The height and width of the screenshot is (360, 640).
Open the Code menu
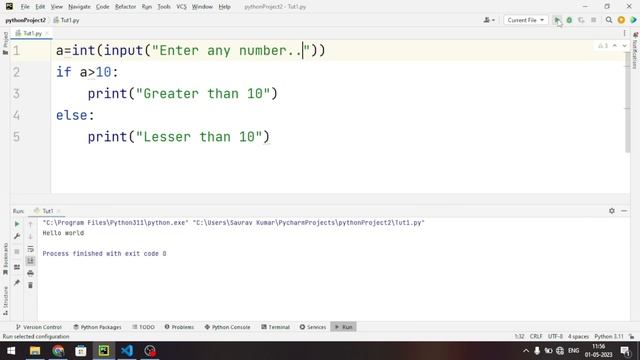102,7
